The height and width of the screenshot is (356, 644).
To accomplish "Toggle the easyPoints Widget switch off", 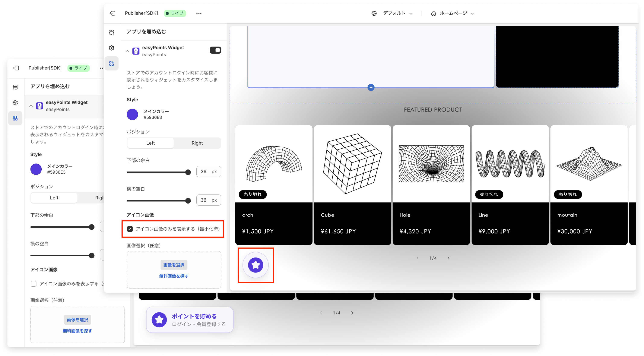I will tap(215, 50).
